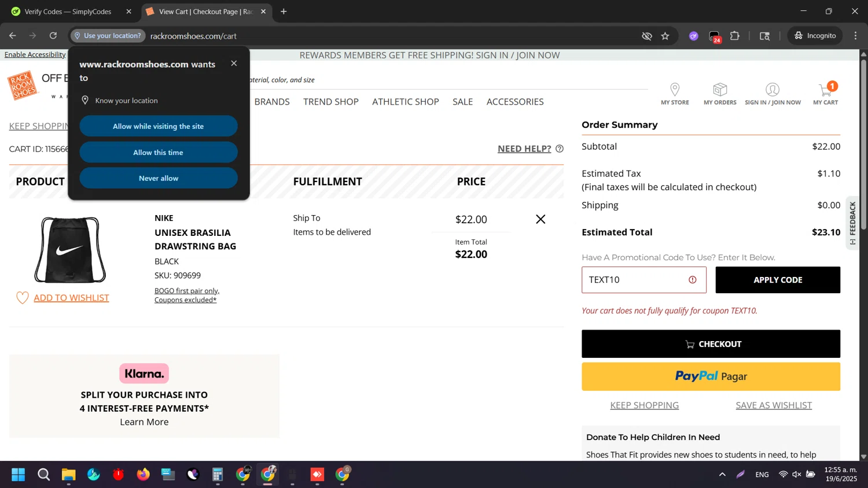Click the promo code error info icon
The width and height of the screenshot is (868, 488).
click(693, 280)
